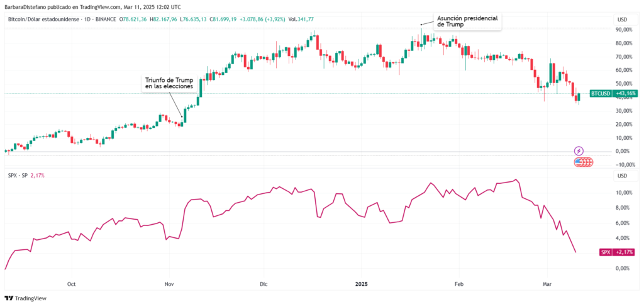Click the 2025 label on the time axis
Image resolution: width=644 pixels, height=306 pixels.
tap(362, 284)
